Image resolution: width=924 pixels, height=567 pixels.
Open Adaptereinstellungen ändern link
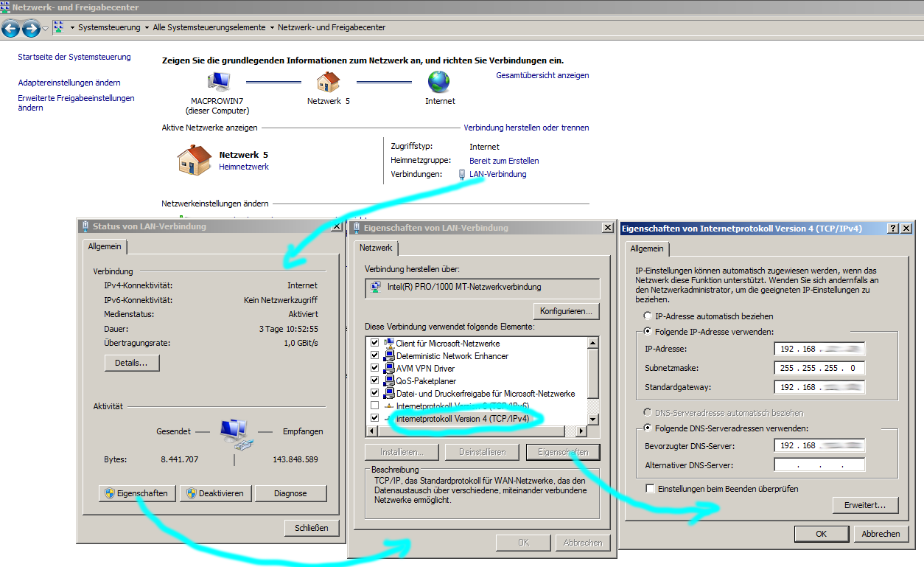(69, 83)
